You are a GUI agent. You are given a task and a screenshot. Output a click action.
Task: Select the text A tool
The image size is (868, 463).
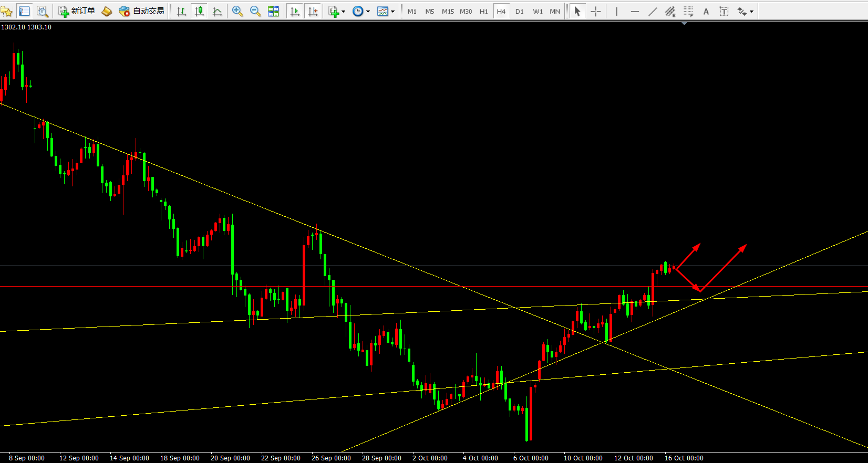click(706, 11)
